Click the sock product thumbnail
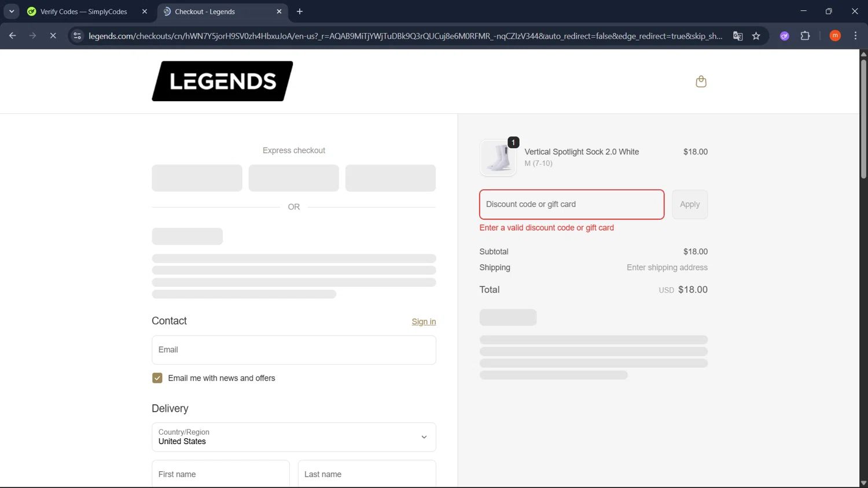The width and height of the screenshot is (868, 488). click(x=498, y=158)
